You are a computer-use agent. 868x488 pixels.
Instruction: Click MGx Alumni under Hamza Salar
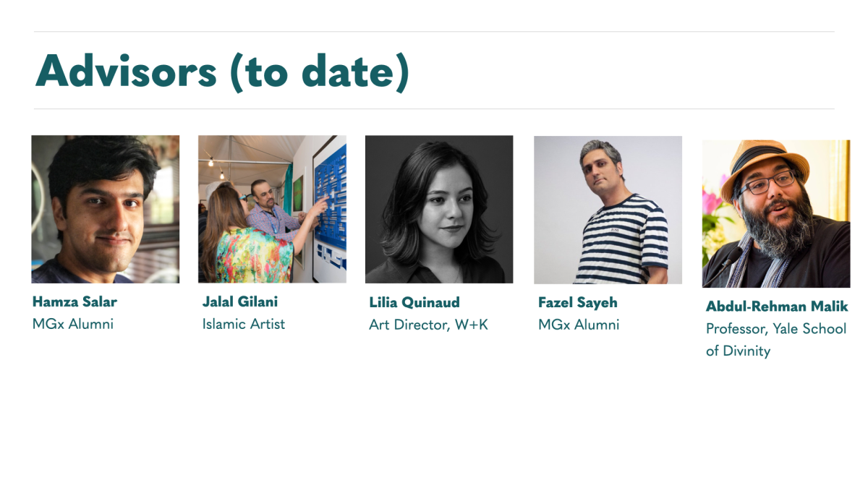73,324
